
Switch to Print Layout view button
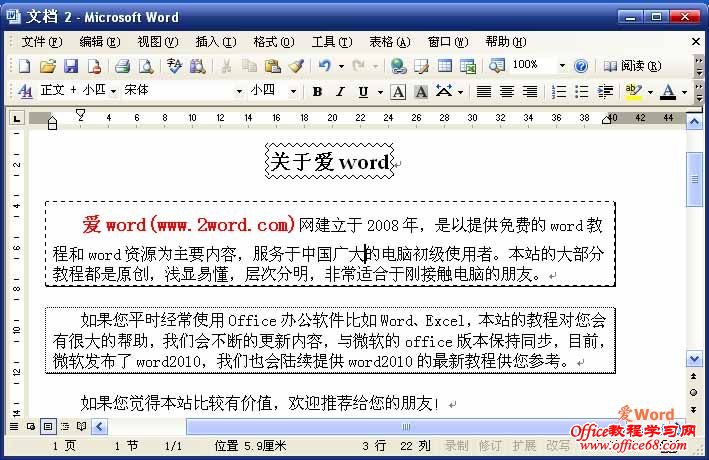tap(48, 427)
